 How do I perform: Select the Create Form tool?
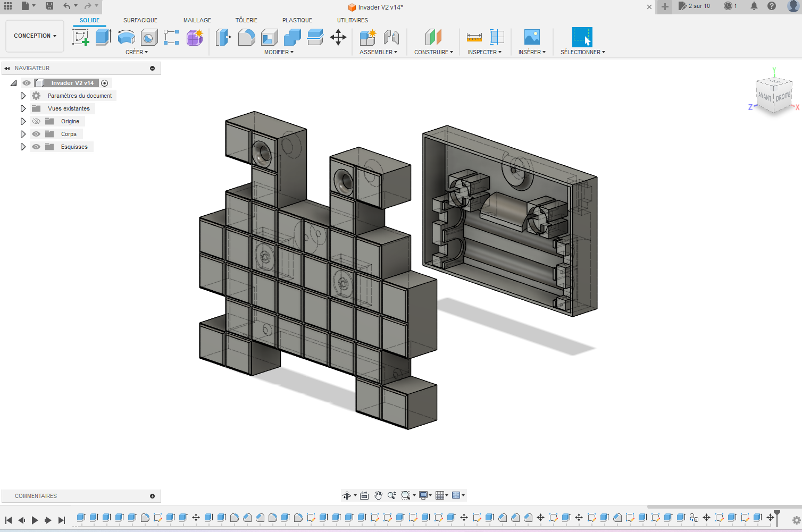click(195, 37)
